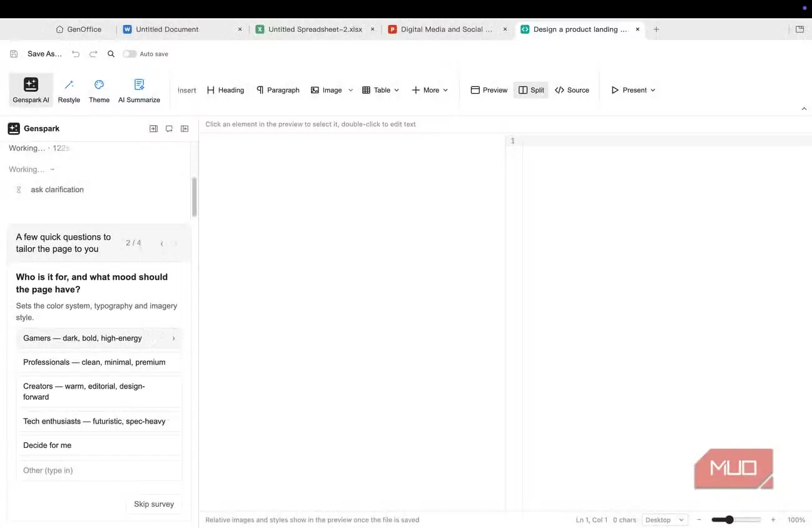Click the Genspark panel scrollbar
The height and width of the screenshot is (528, 812).
tap(194, 196)
